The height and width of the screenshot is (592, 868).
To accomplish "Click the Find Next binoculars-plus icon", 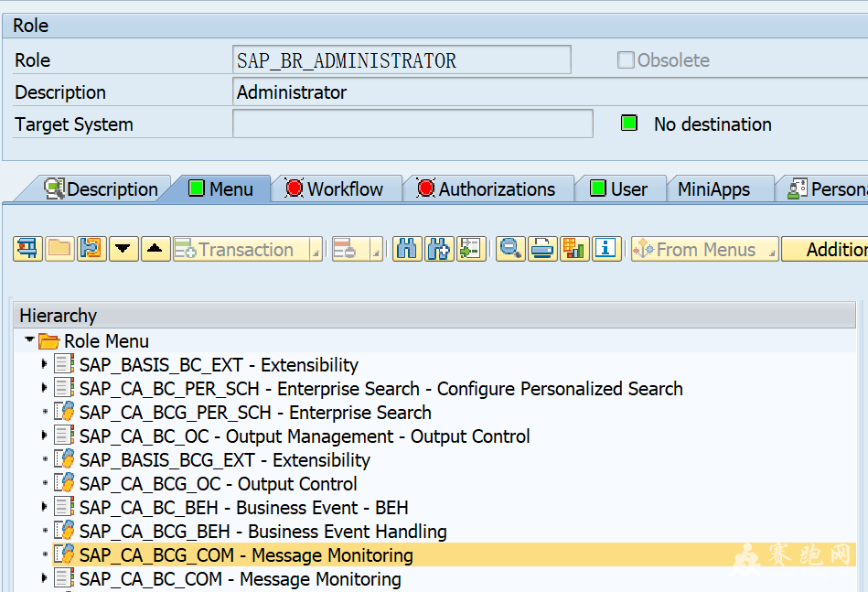I will click(x=439, y=249).
